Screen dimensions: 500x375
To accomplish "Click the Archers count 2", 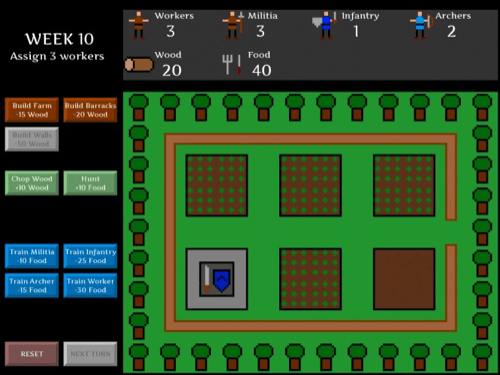I will pos(451,31).
